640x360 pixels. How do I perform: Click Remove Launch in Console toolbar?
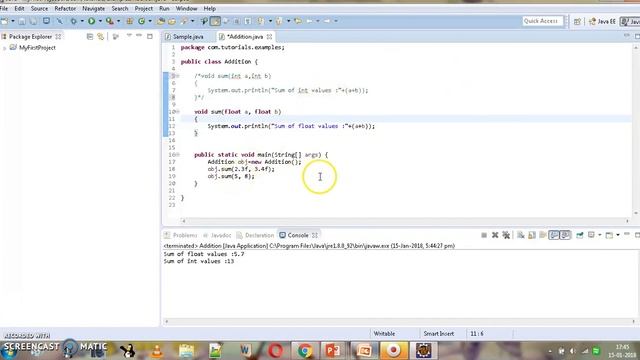click(495, 235)
